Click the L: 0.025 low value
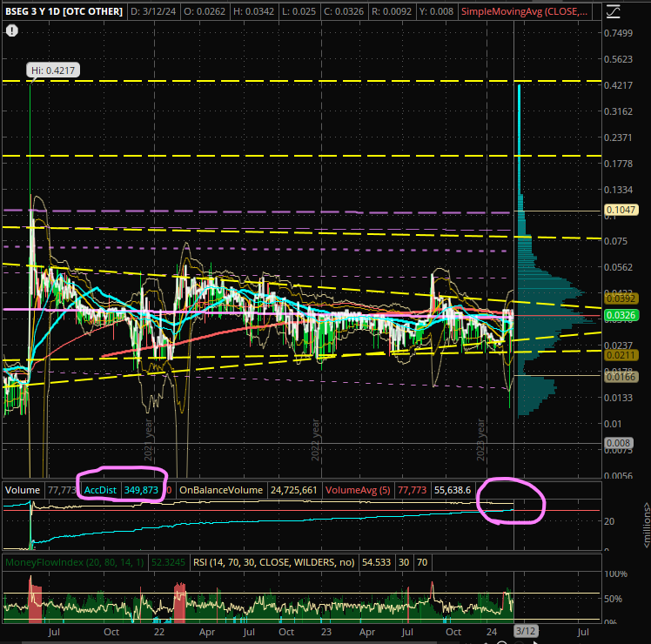The height and width of the screenshot is (644, 651). tap(298, 11)
